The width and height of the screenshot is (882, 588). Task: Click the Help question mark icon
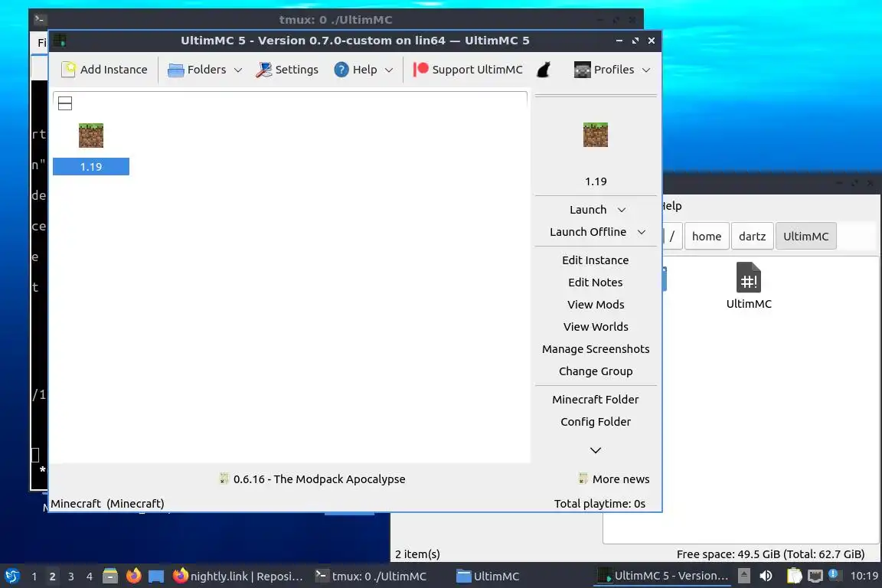click(x=341, y=70)
